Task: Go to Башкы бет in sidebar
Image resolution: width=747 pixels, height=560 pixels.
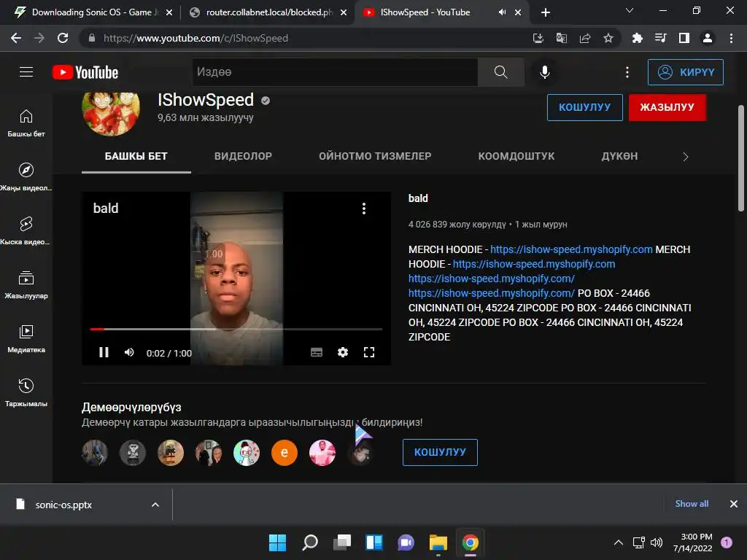Action: (x=26, y=123)
